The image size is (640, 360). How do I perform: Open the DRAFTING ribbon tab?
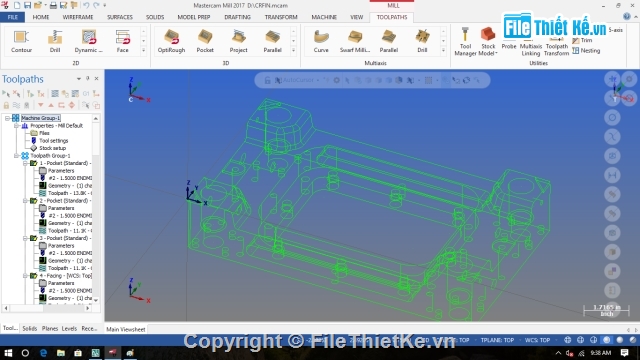[x=238, y=17]
